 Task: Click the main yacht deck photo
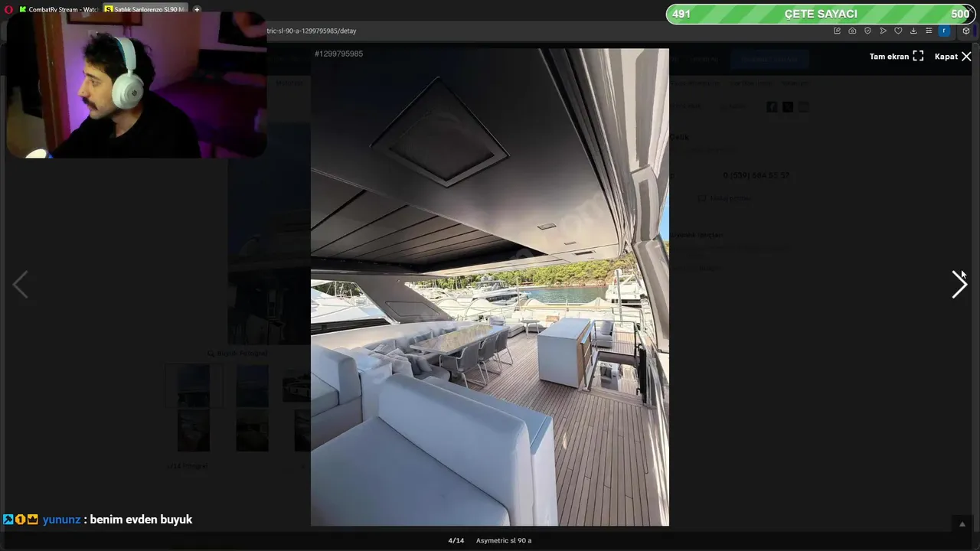[x=490, y=287]
